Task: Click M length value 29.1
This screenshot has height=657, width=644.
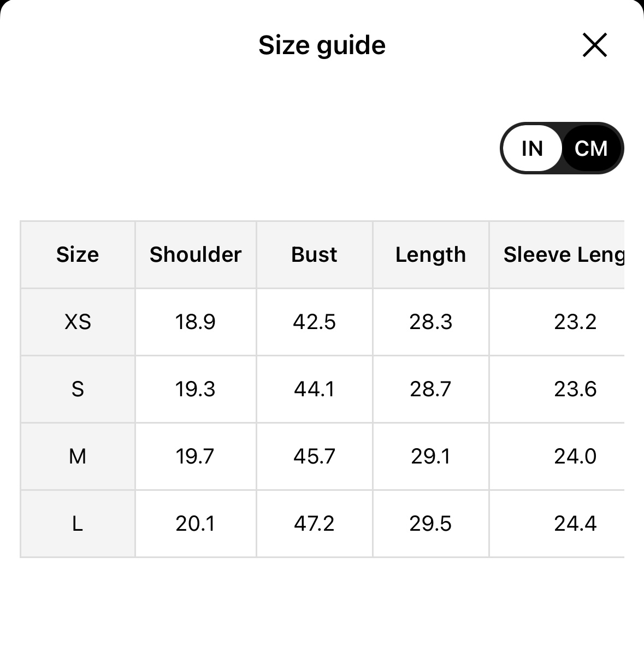Action: tap(430, 456)
